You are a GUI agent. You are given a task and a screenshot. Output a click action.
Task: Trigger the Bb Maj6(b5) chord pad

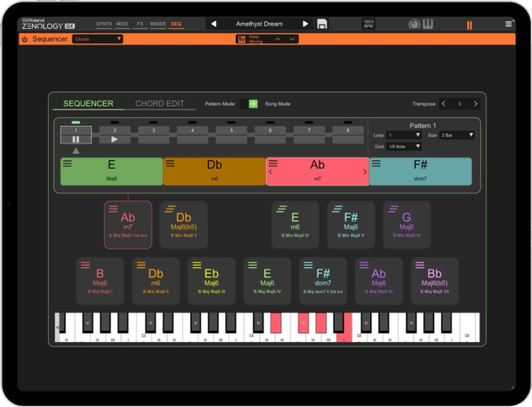click(x=434, y=281)
